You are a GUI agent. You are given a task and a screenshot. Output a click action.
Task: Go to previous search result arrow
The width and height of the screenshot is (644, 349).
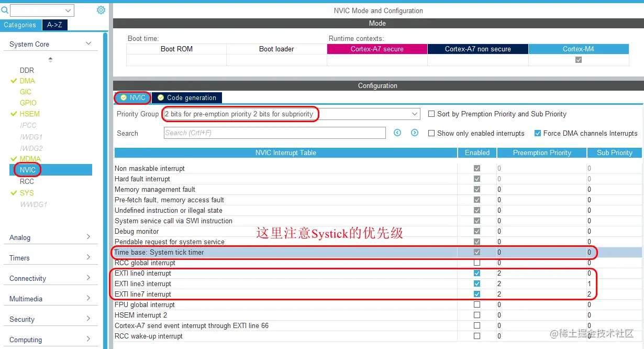pos(397,133)
